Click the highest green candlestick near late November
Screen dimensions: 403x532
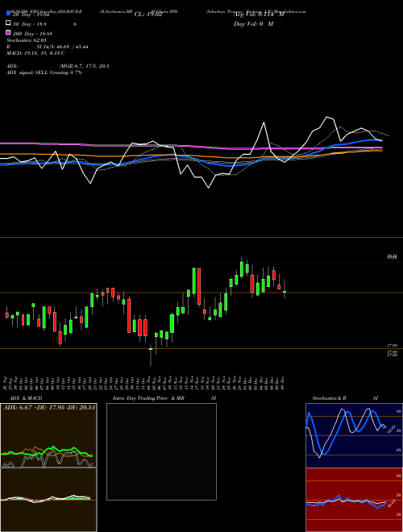click(242, 268)
